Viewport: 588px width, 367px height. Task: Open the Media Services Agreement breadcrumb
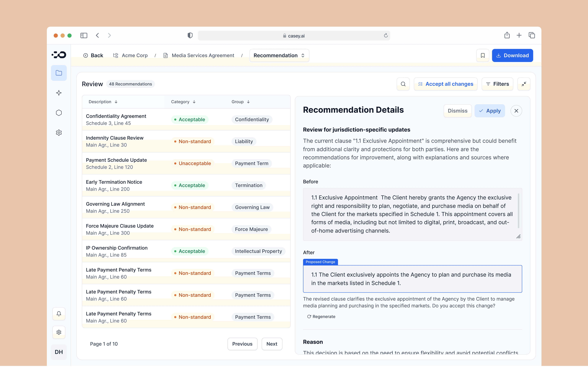[203, 55]
